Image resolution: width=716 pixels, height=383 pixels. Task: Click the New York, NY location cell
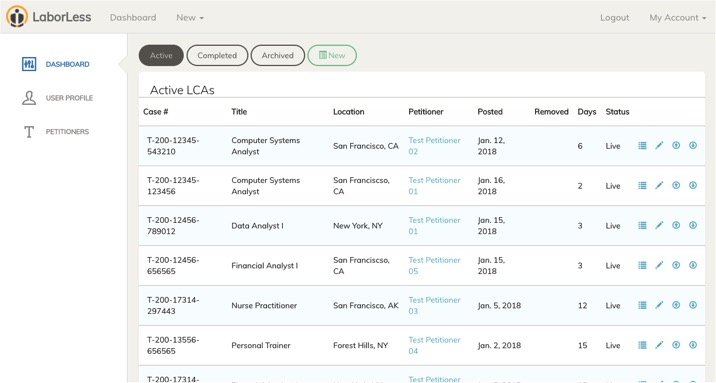358,226
